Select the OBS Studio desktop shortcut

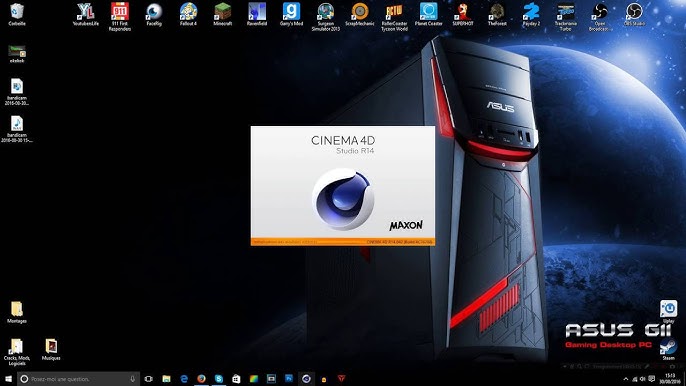[x=634, y=14]
